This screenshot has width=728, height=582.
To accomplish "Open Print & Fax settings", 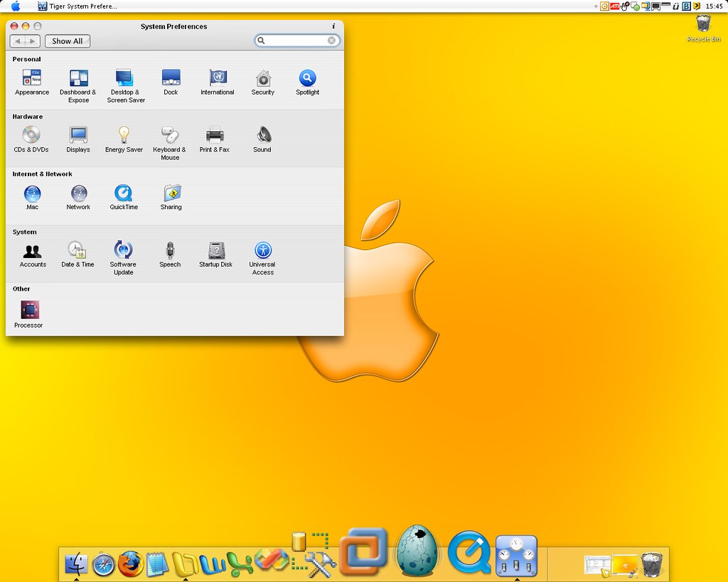I will (x=215, y=139).
